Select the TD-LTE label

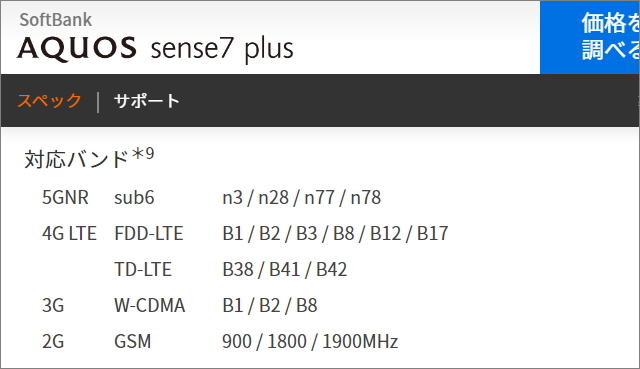click(x=143, y=269)
